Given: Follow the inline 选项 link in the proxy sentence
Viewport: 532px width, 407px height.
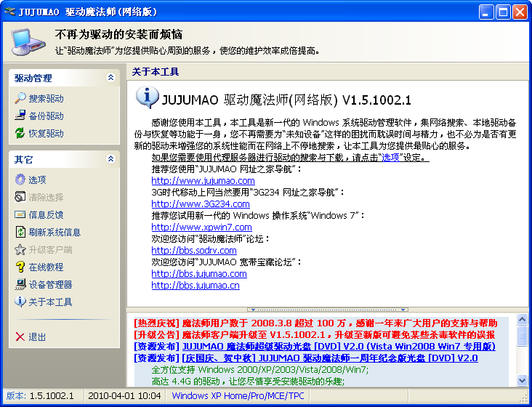Looking at the screenshot, I should [390, 158].
